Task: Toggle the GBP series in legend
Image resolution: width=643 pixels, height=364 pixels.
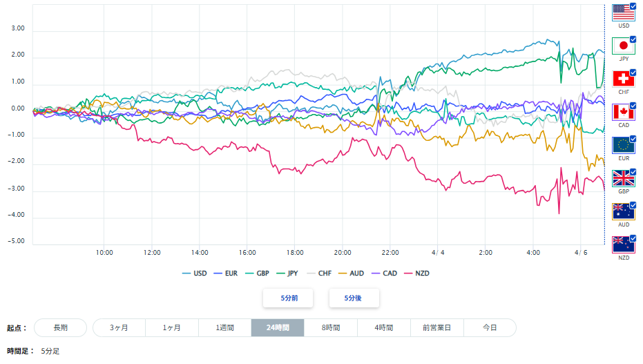Action: coord(257,274)
